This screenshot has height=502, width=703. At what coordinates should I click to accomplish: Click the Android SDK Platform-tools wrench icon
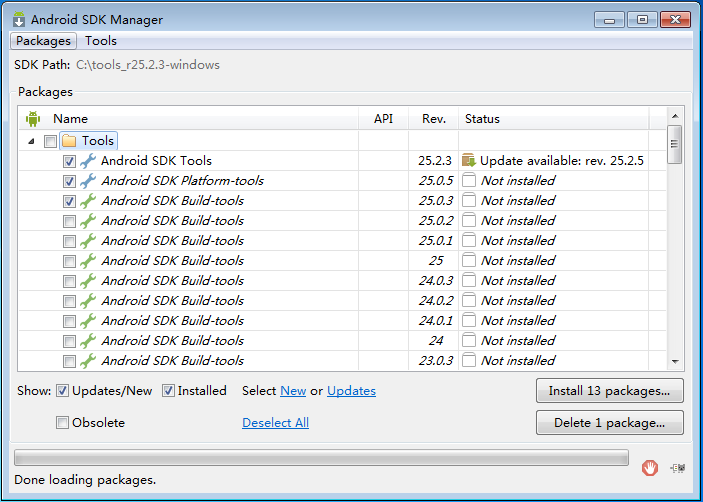tap(88, 181)
